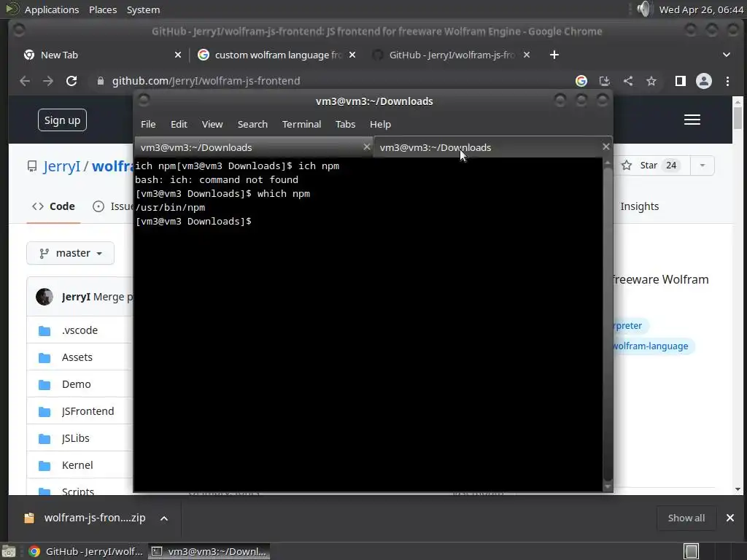Open the JerryI owner link
This screenshot has width=747, height=560.
point(61,166)
